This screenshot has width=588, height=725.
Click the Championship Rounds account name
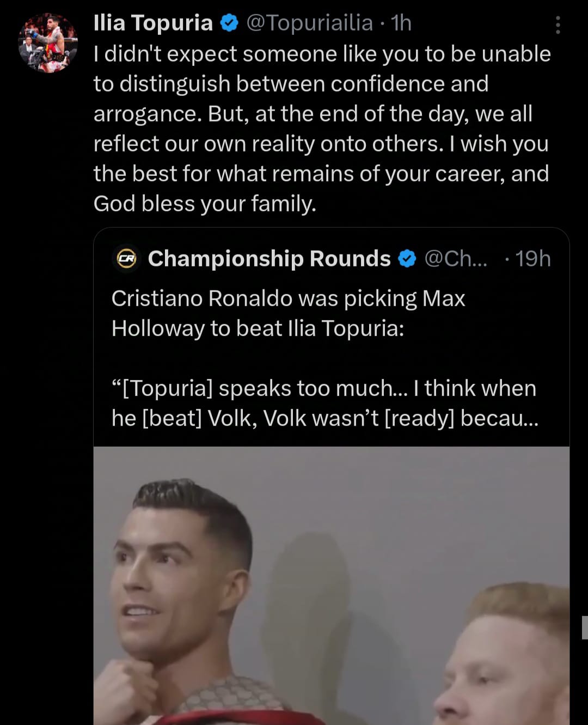pos(269,259)
